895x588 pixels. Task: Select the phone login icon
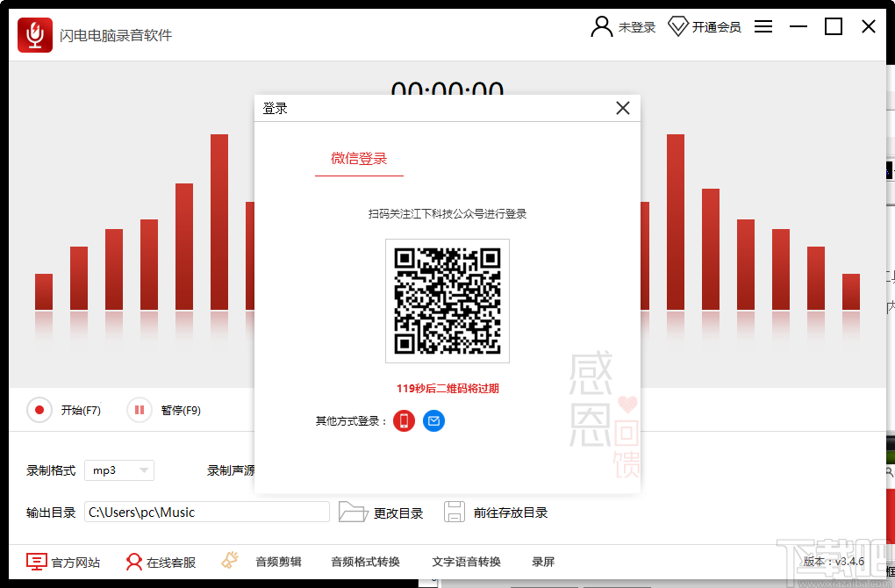(x=404, y=420)
